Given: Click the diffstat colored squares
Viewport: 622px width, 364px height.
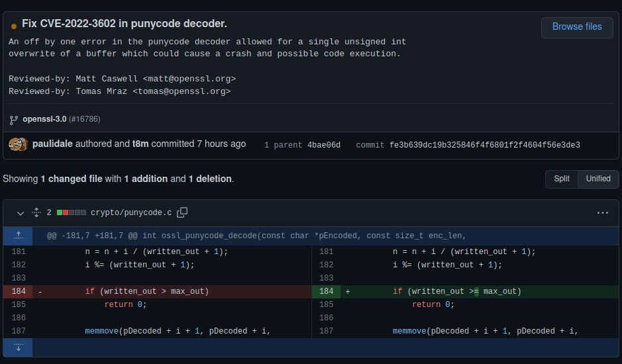Looking at the screenshot, I should click(x=71, y=213).
